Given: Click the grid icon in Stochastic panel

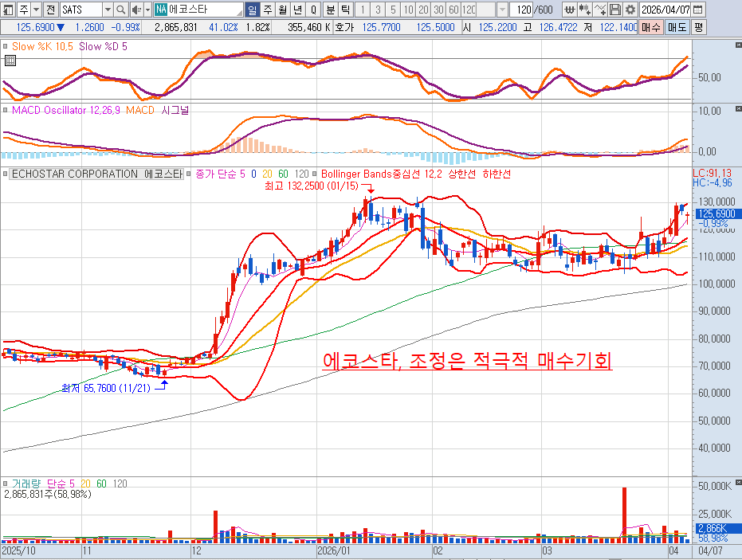Looking at the screenshot, I should pos(10,61).
